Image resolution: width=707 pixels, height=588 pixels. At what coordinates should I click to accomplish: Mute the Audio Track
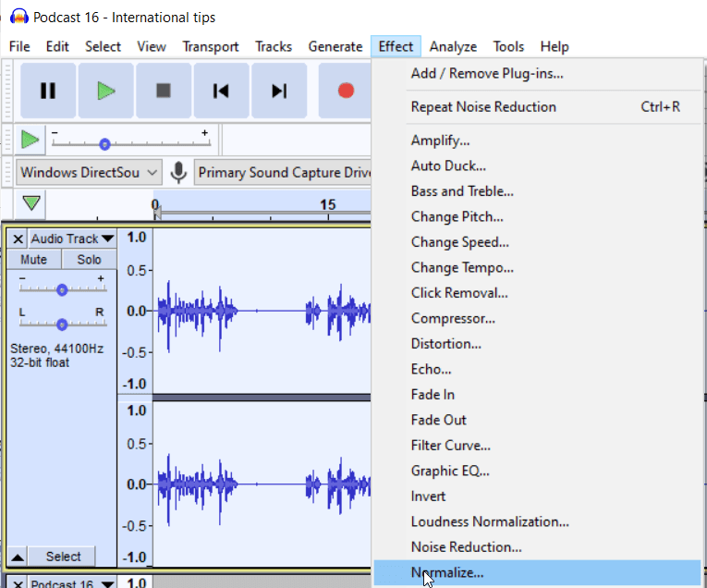pos(34,260)
